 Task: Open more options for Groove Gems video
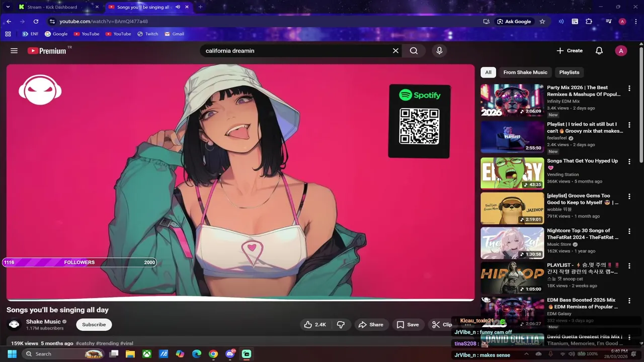pyautogui.click(x=629, y=196)
